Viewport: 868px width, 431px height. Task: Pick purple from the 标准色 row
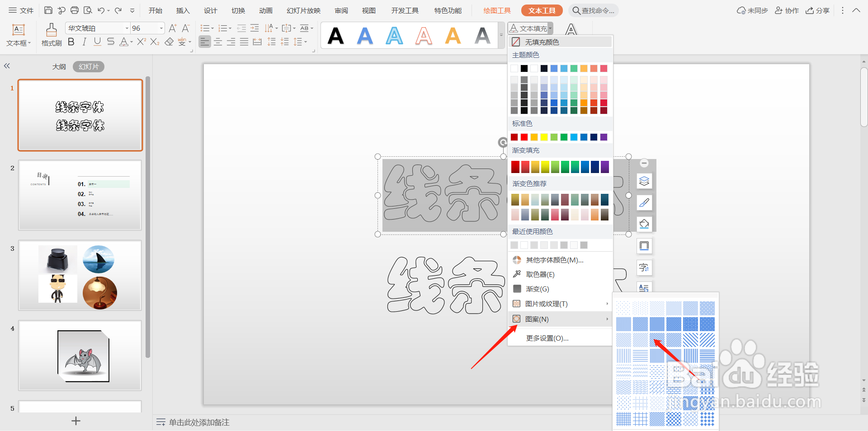point(604,137)
